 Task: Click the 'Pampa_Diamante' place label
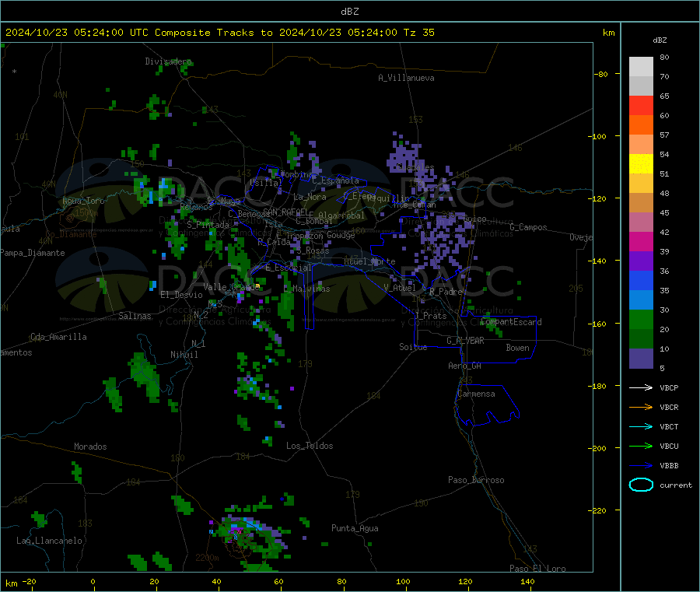click(x=33, y=253)
